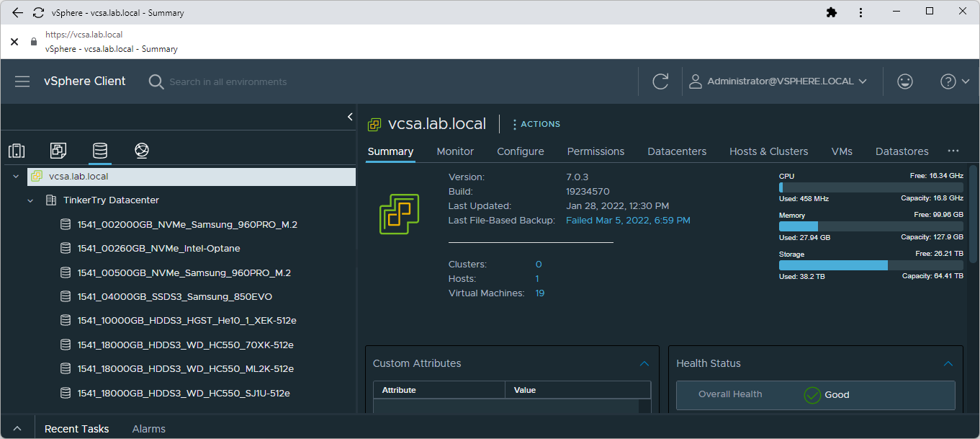Screen dimensions: 980x439
Task: Select datastore 1541_002000GB_NVMe_Samsung_960PRO_M.2
Action: click(x=187, y=225)
